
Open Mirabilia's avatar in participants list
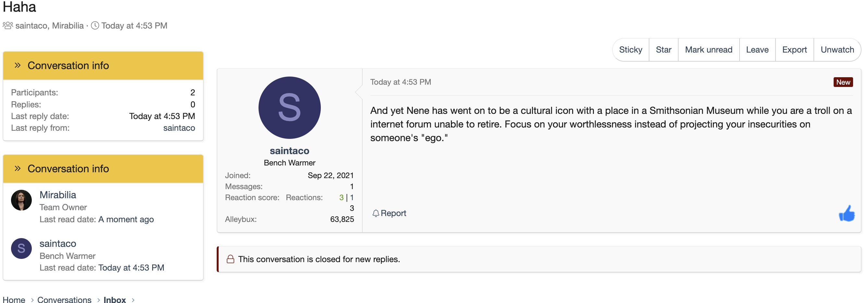click(x=21, y=200)
